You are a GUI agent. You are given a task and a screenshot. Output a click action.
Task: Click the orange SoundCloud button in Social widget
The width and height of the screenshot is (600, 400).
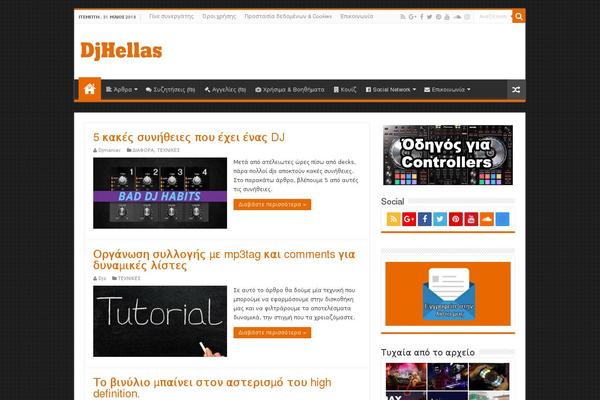point(487,219)
